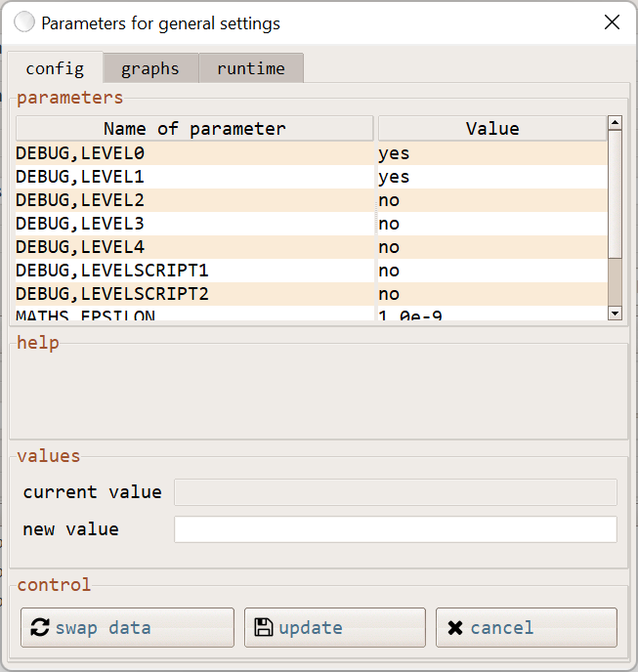Image resolution: width=638 pixels, height=672 pixels.
Task: Close the general settings dialog
Action: (x=612, y=22)
